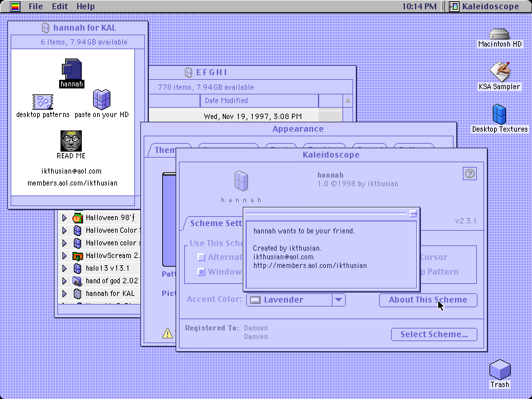Viewport: 532px width, 399px height.
Task: Toggle the 'Window…' checkbox in Scheme Settings
Action: (x=201, y=272)
